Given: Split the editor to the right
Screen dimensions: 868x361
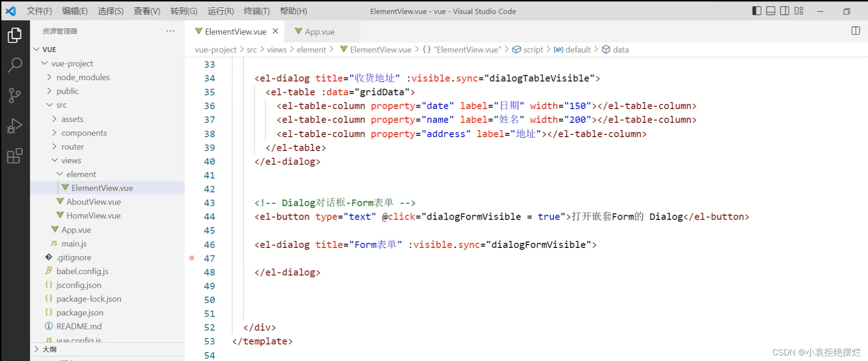Looking at the screenshot, I should [x=856, y=31].
